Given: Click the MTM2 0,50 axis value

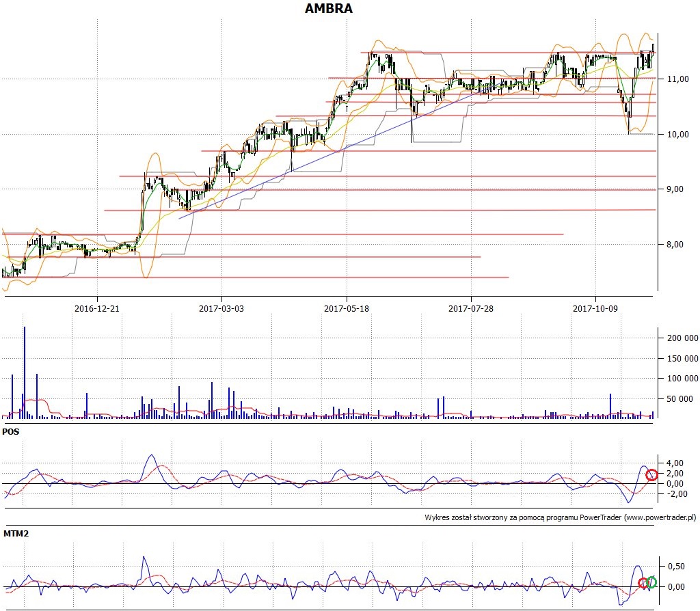Looking at the screenshot, I should (x=676, y=567).
